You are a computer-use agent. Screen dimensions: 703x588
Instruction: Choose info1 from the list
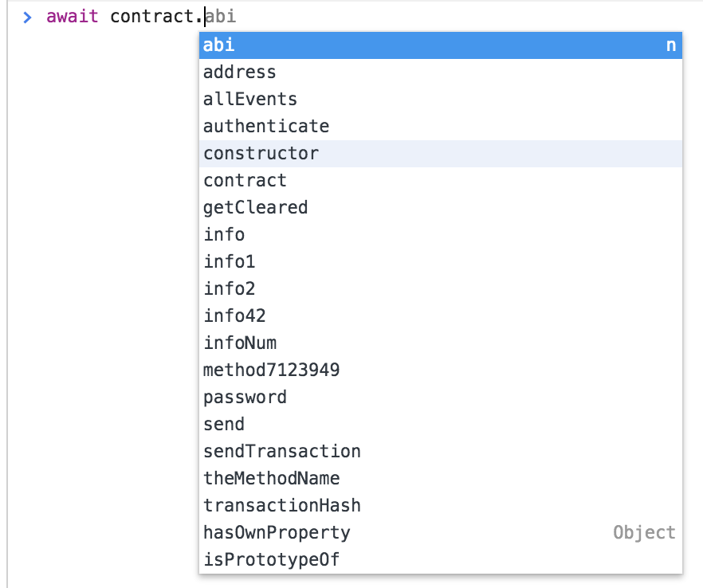tap(440, 261)
